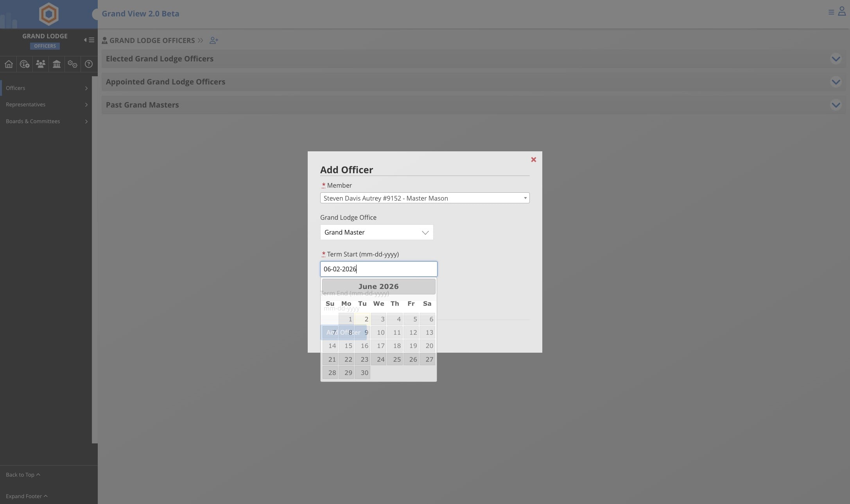Screen dimensions: 850x504
Task: Pick June 17 in the date picker
Action: click(x=378, y=346)
